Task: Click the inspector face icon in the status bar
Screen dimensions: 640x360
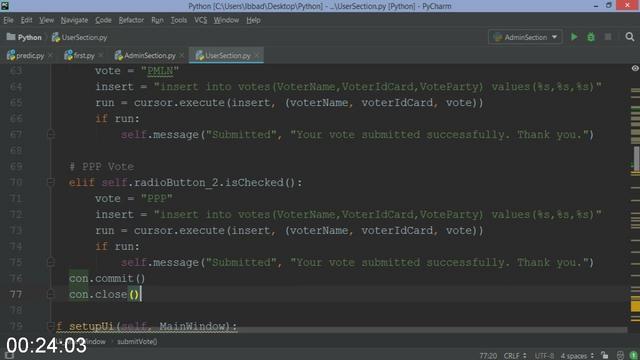Action: 620,355
